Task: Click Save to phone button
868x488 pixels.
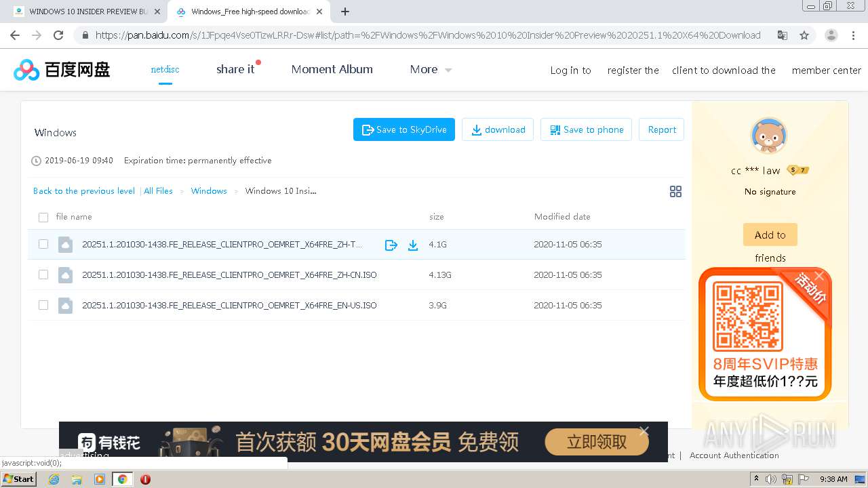Action: click(586, 129)
